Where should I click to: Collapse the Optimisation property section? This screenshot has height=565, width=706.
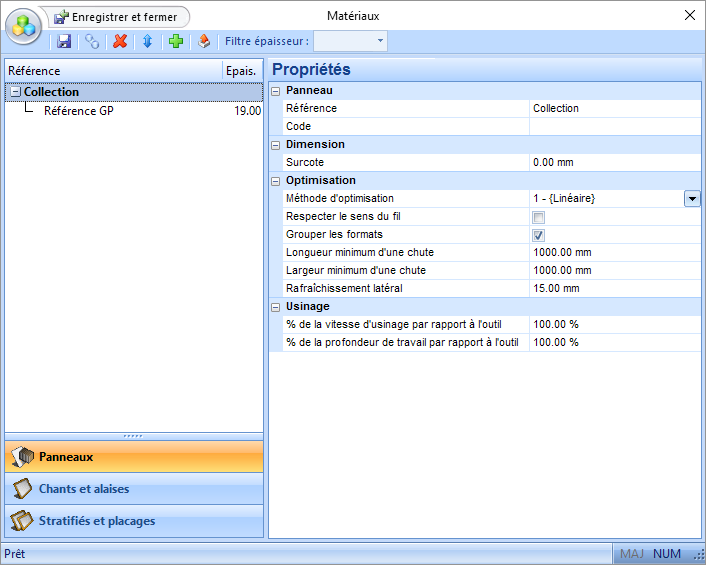pos(276,181)
